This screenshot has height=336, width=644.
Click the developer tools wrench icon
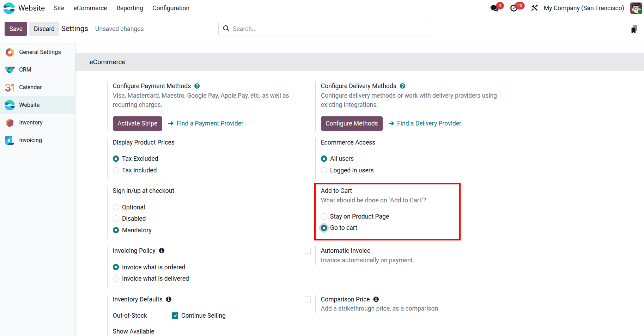click(534, 8)
